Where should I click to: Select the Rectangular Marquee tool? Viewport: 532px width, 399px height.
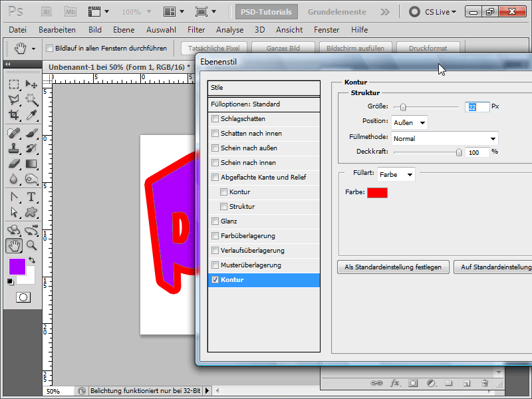pos(13,84)
